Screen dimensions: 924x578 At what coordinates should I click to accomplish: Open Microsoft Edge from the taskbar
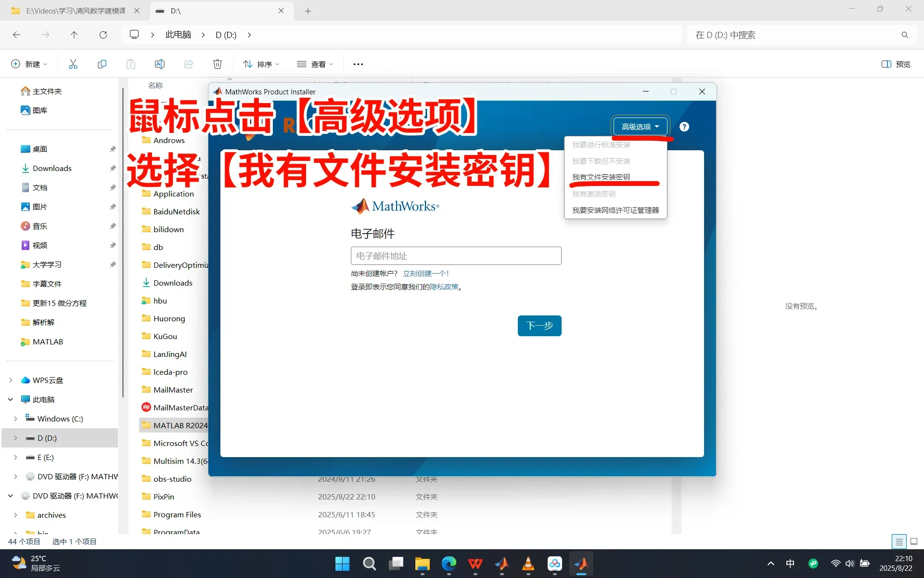[x=449, y=564]
